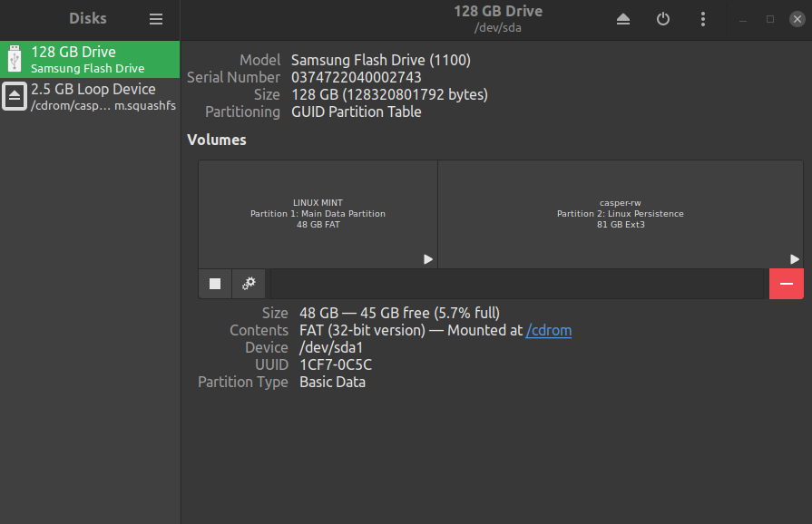Click the Volumes heading
The image size is (812, 524).
pyautogui.click(x=217, y=140)
